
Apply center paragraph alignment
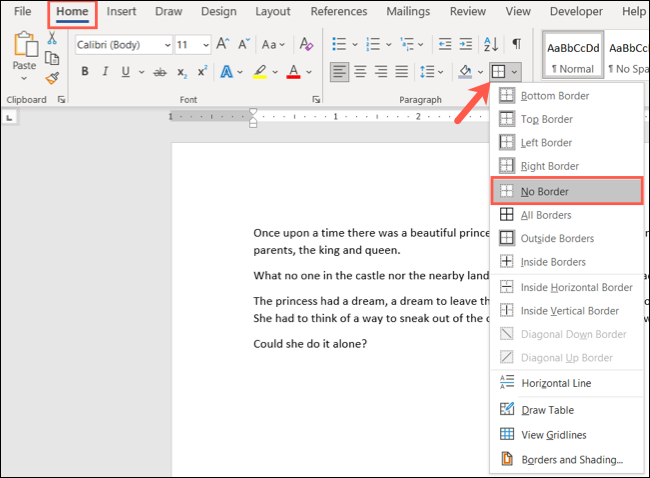coord(361,72)
